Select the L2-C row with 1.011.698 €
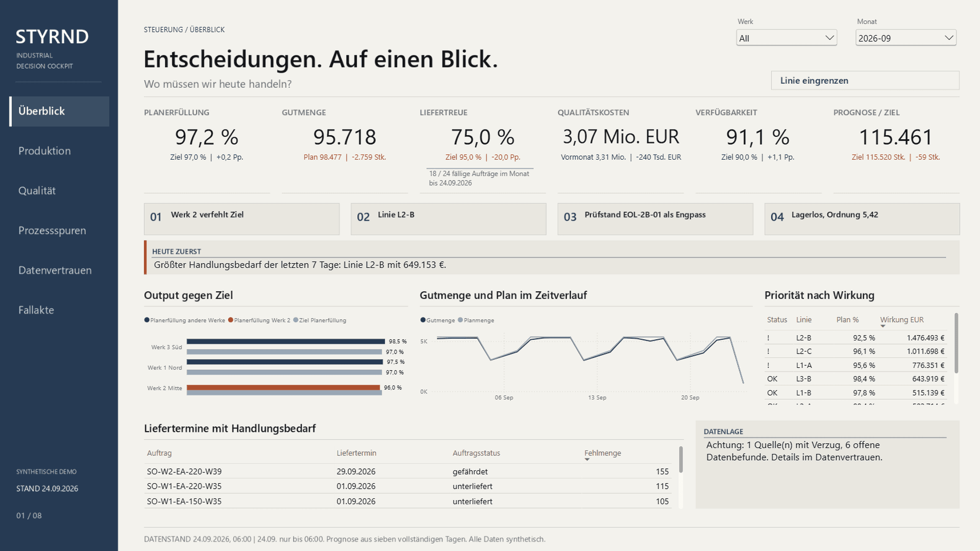Viewport: 980px width, 551px height. (x=856, y=352)
